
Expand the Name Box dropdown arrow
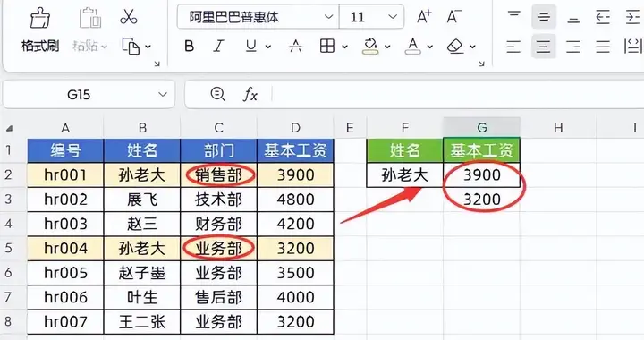coord(163,95)
